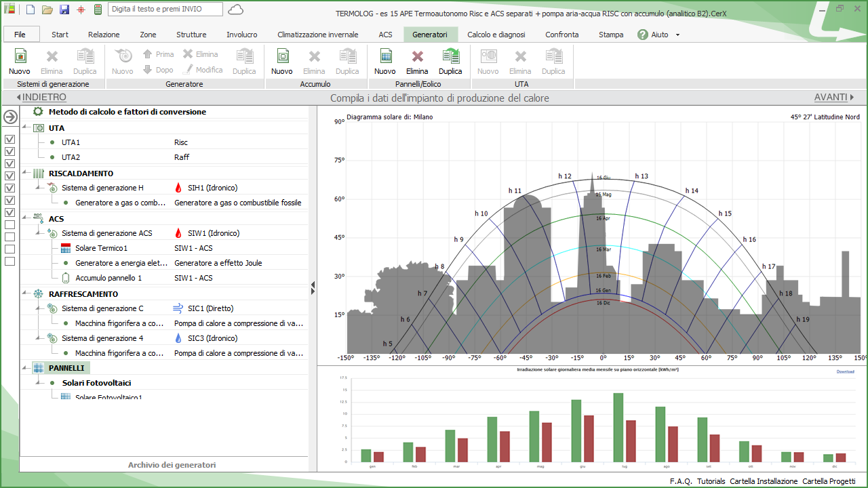Collapse Sistema di generazione ACS node
Screen dimensions: 868x488
[x=39, y=233]
